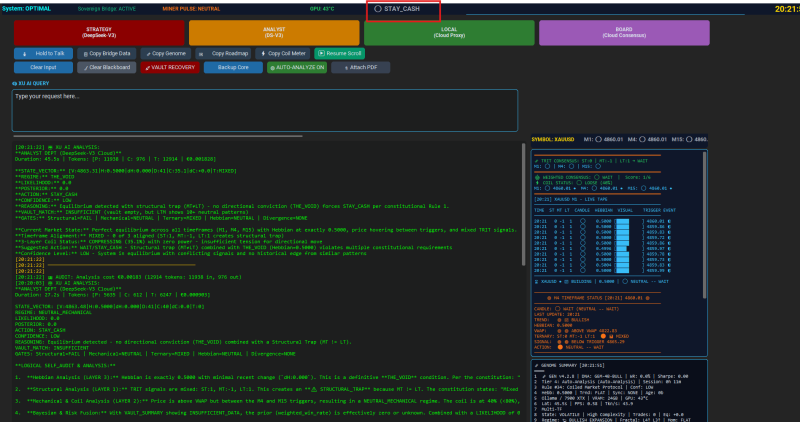Click the live tape trigger value 4859.99

[657, 270]
